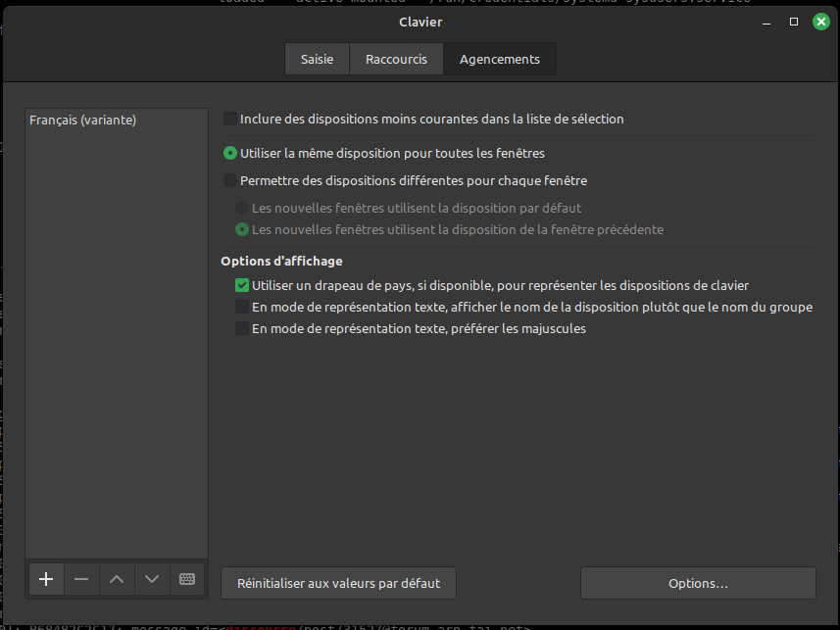Click the Clavier window title
Image resolution: width=840 pixels, height=630 pixels.
(420, 22)
